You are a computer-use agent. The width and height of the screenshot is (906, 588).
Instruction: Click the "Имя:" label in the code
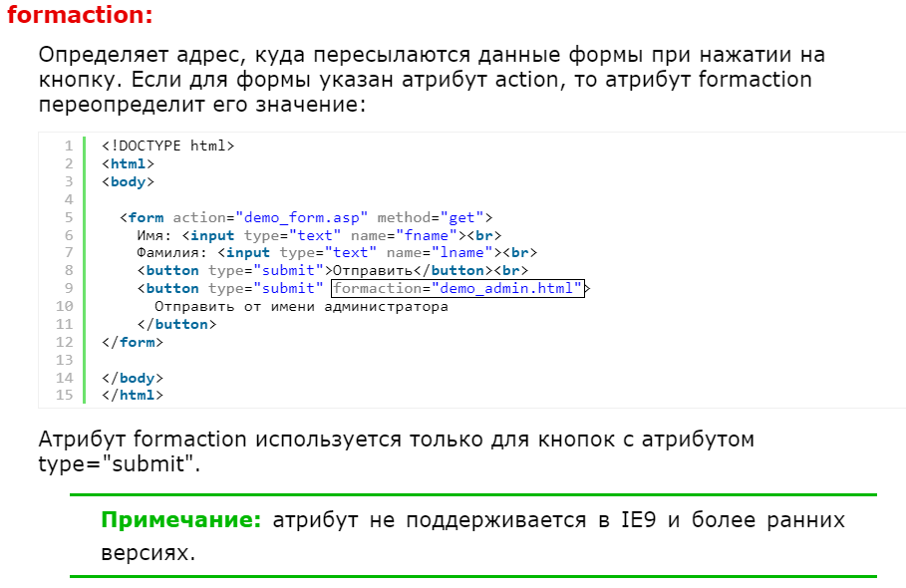[x=154, y=235]
